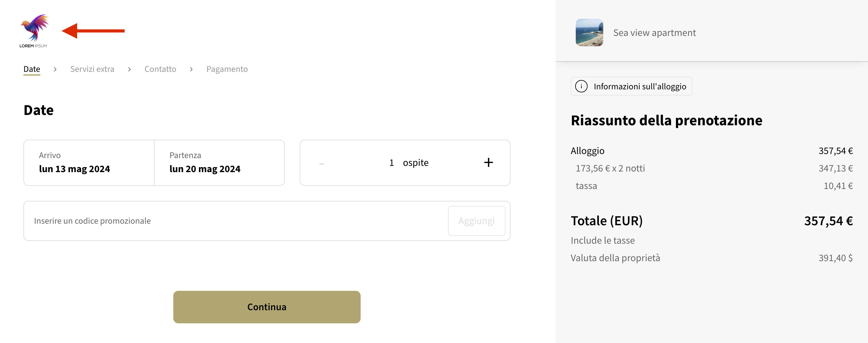Click the chevron before Pagamento
Viewport: 868px width, 343px height.
click(191, 69)
